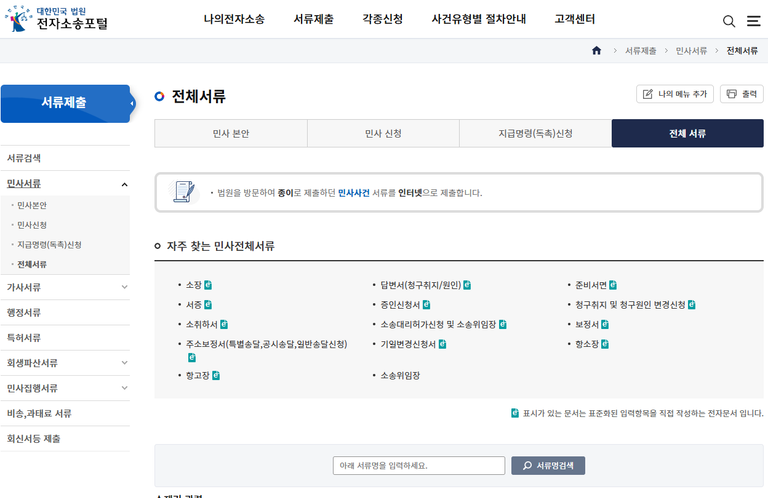Switch to the 민사 본안 tab

point(230,133)
